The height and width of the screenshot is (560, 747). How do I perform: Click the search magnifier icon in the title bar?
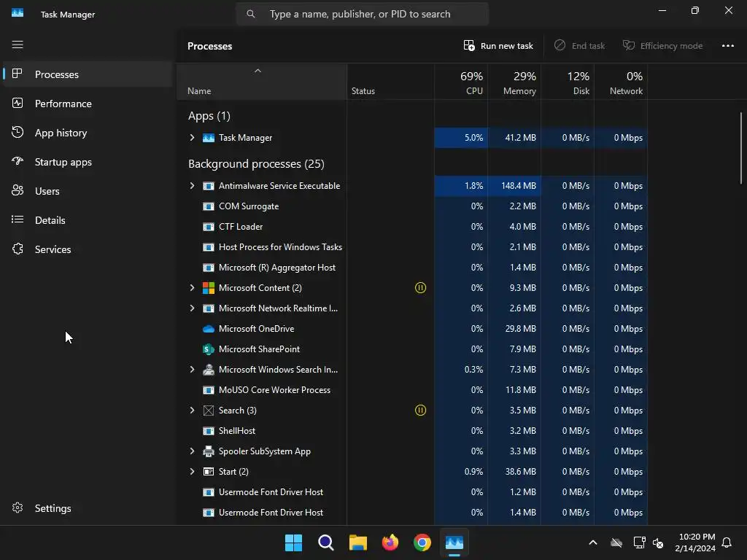pyautogui.click(x=251, y=15)
